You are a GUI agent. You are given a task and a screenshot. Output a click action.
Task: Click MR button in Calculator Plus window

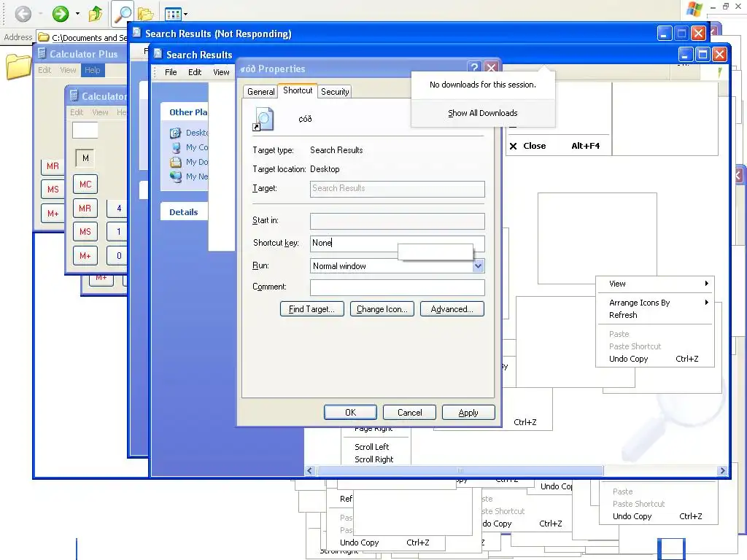[53, 166]
